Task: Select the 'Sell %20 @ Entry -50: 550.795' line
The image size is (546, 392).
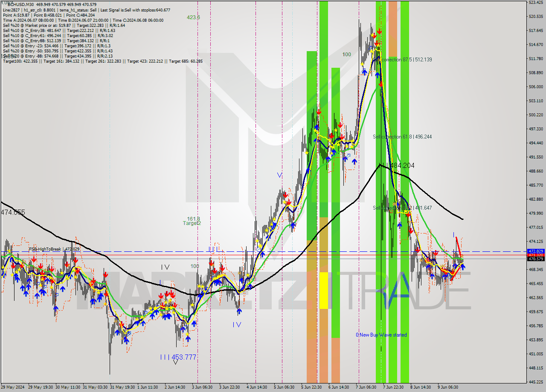Action: [x=58, y=51]
